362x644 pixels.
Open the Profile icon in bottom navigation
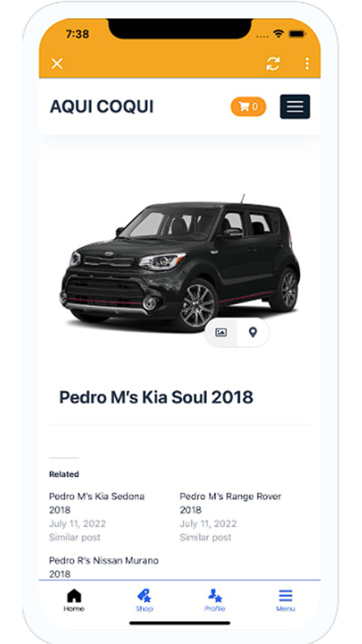tap(215, 596)
